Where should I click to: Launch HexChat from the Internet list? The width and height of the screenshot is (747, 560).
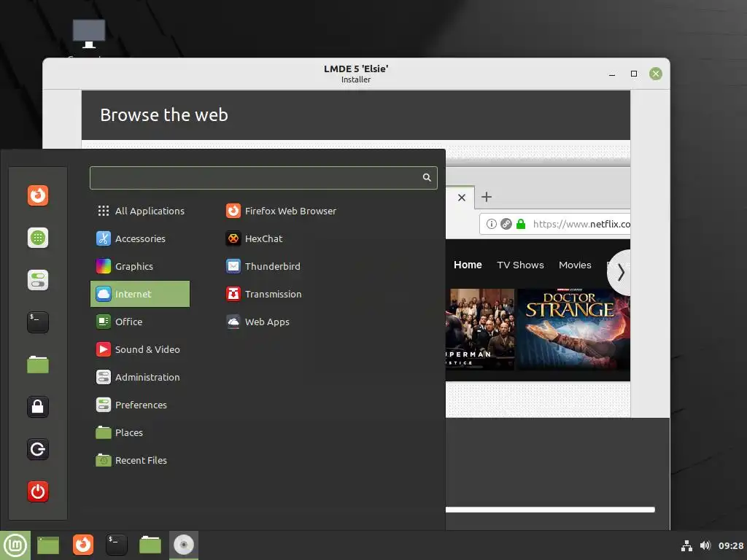click(x=255, y=238)
